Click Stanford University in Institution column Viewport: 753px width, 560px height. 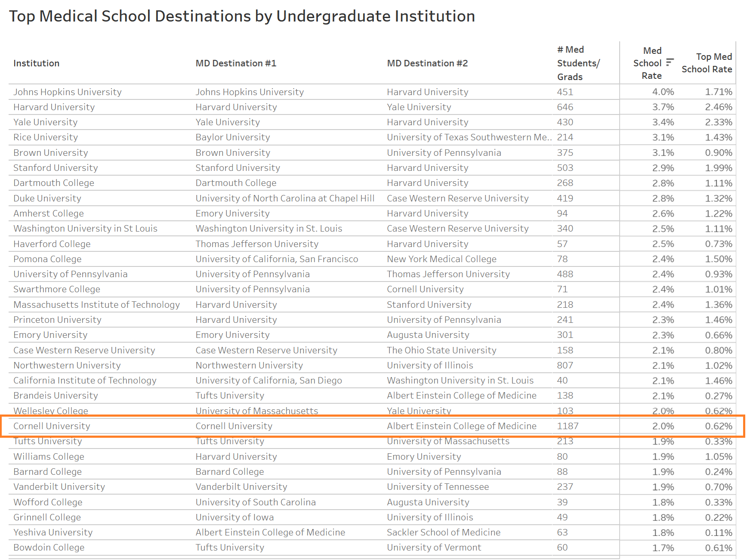pyautogui.click(x=56, y=168)
